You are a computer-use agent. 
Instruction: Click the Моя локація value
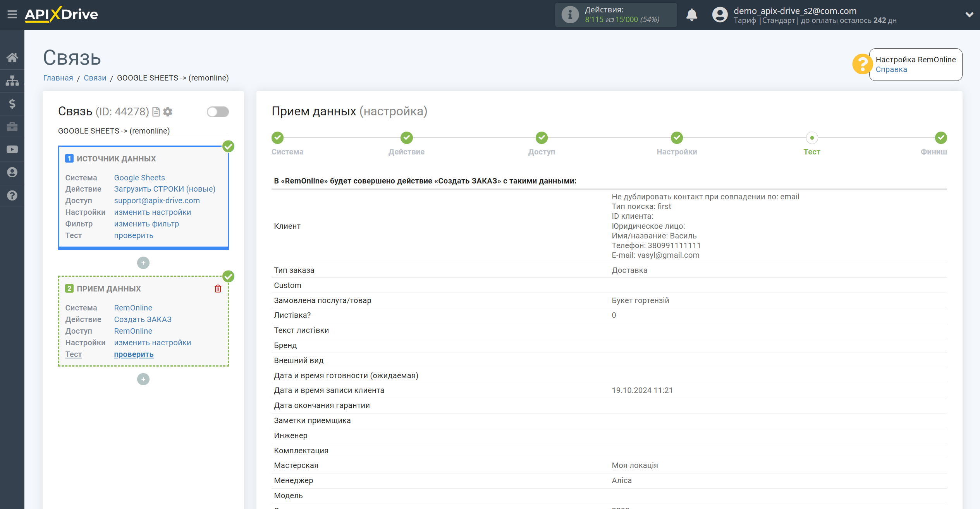pyautogui.click(x=634, y=466)
